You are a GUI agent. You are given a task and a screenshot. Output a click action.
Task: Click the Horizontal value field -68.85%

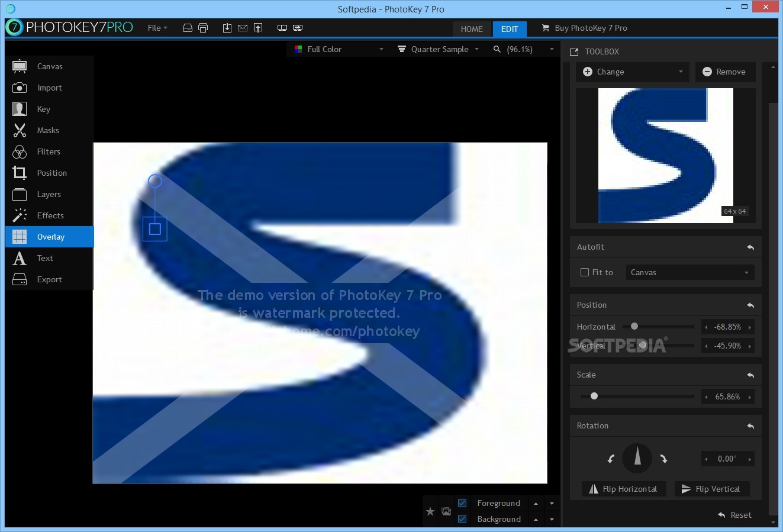click(727, 327)
